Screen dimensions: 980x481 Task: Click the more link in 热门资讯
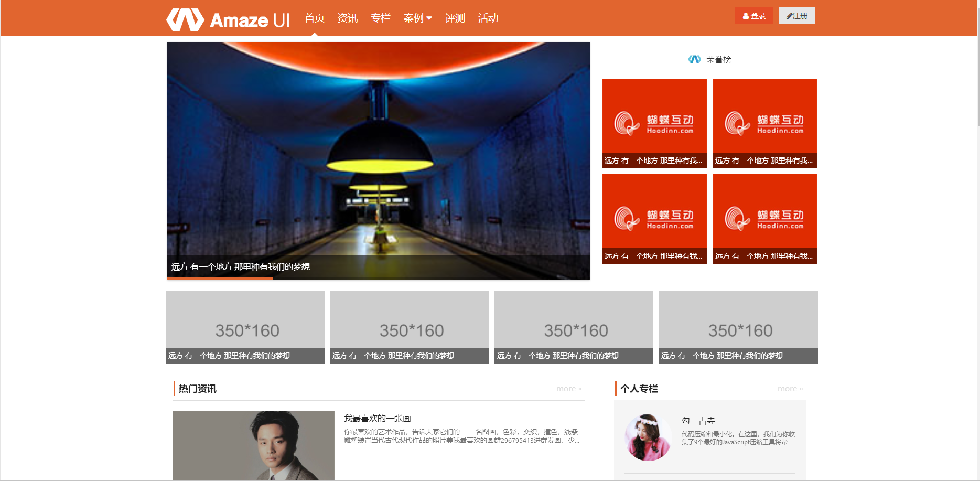click(568, 389)
